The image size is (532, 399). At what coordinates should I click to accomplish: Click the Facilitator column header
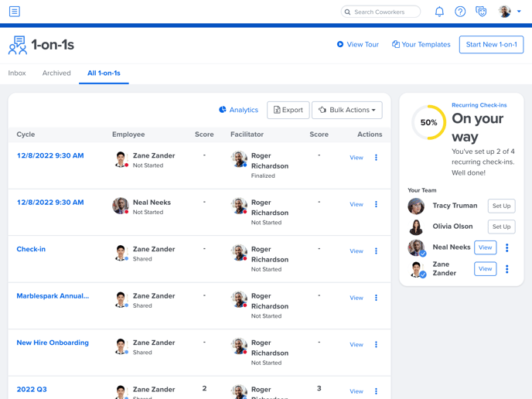tap(247, 135)
